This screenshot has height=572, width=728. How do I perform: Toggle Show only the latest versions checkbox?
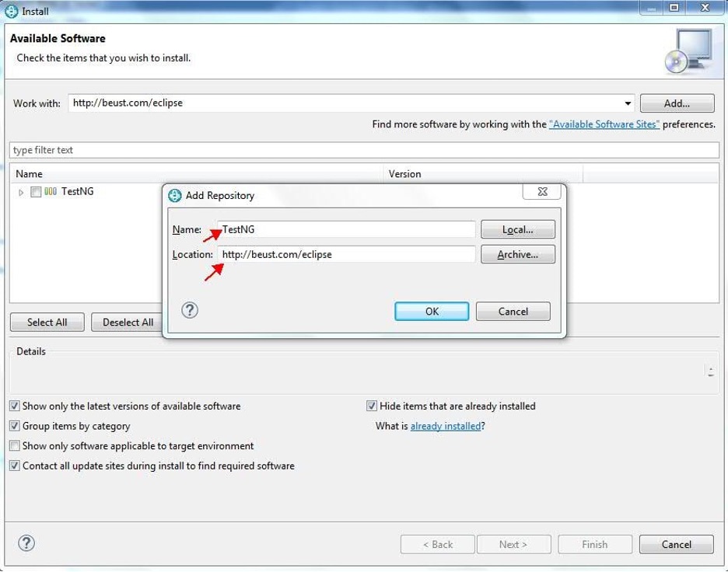[15, 406]
